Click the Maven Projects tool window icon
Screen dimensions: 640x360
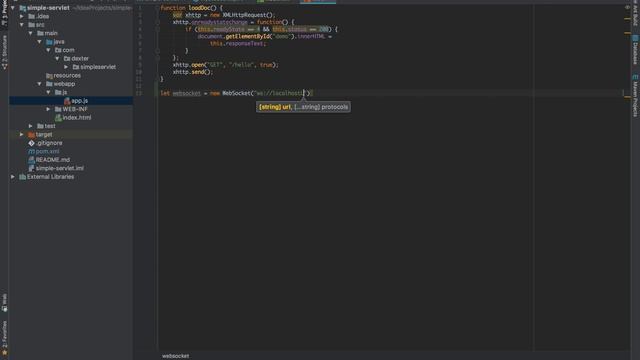coord(635,77)
